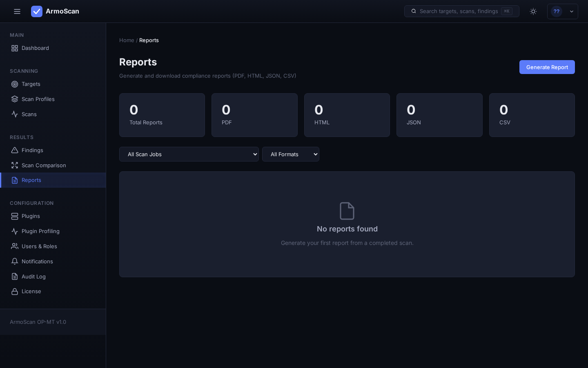Open Scan Profiles section

[x=53, y=99]
